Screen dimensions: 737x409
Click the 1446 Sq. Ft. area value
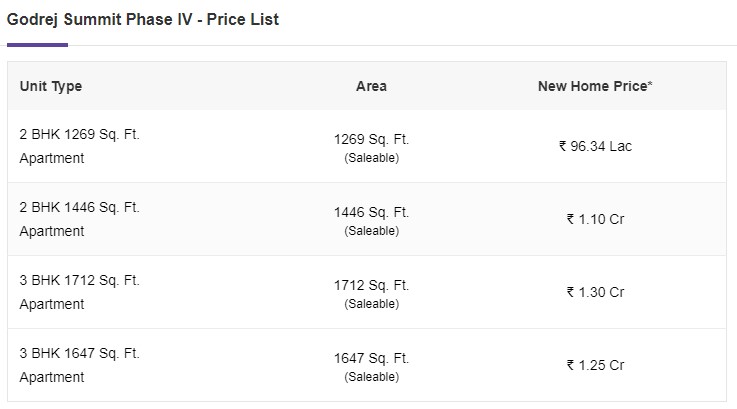click(371, 212)
